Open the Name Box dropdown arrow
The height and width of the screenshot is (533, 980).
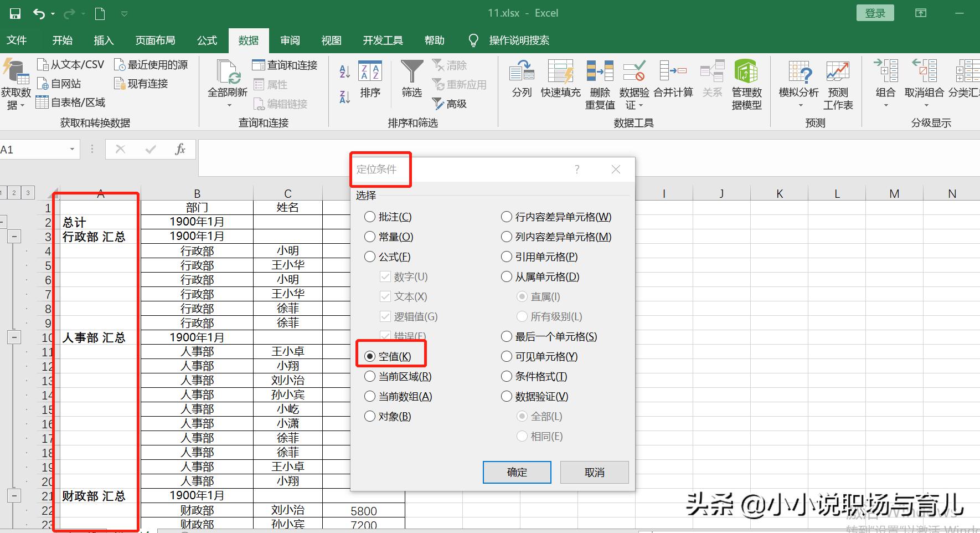pos(71,149)
